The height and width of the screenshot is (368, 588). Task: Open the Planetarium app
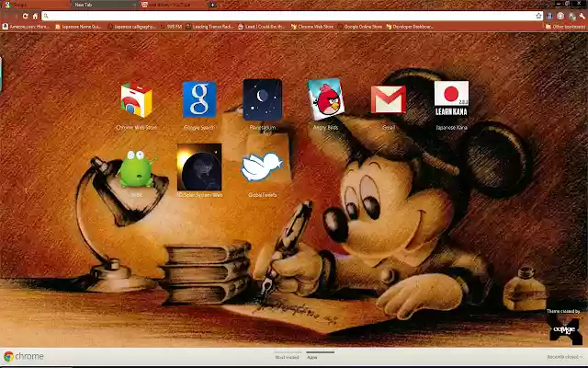(x=263, y=99)
